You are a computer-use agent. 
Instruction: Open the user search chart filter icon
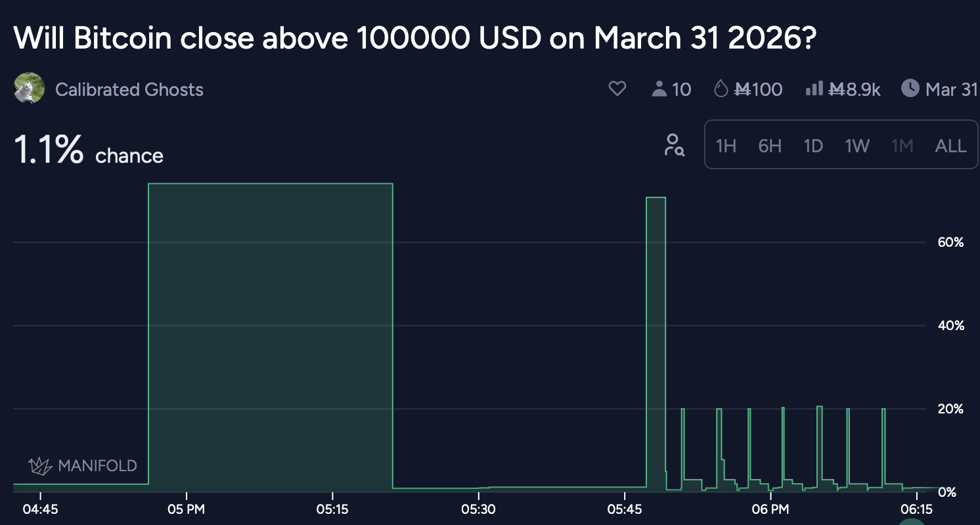click(x=674, y=145)
